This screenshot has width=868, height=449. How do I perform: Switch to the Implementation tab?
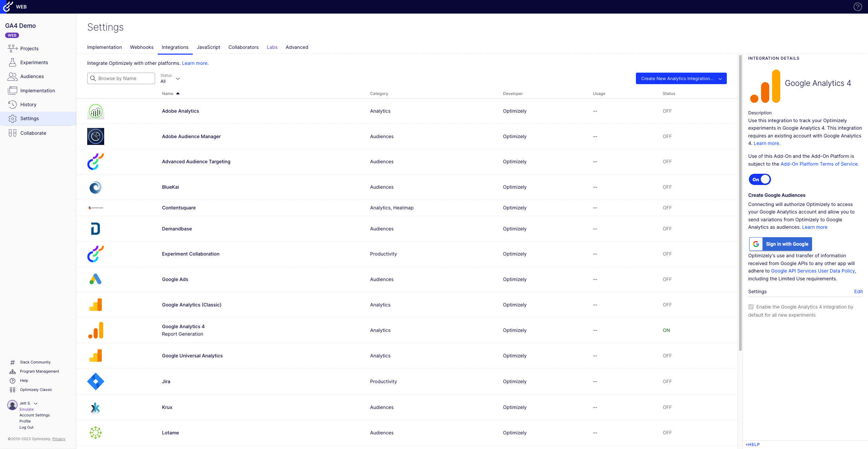105,47
